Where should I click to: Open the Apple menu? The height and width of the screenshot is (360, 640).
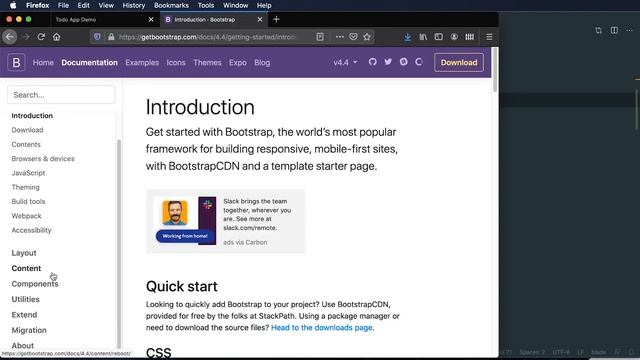(x=13, y=5)
